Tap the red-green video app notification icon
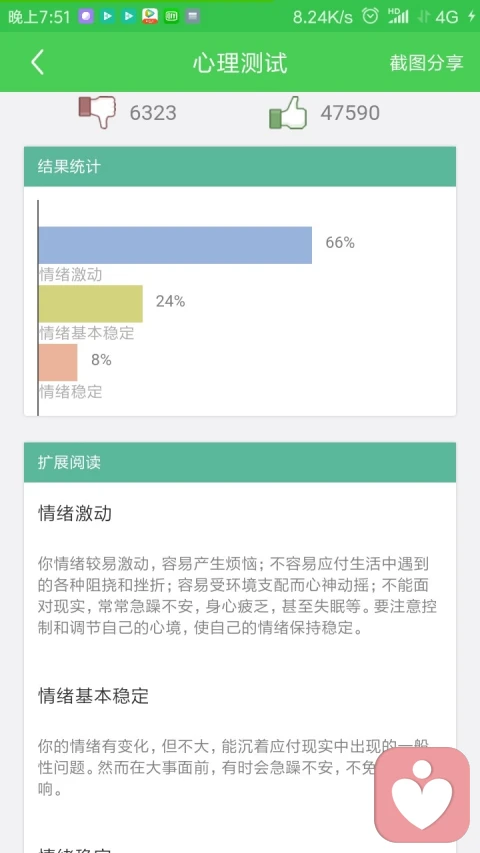480x853 pixels. click(150, 17)
